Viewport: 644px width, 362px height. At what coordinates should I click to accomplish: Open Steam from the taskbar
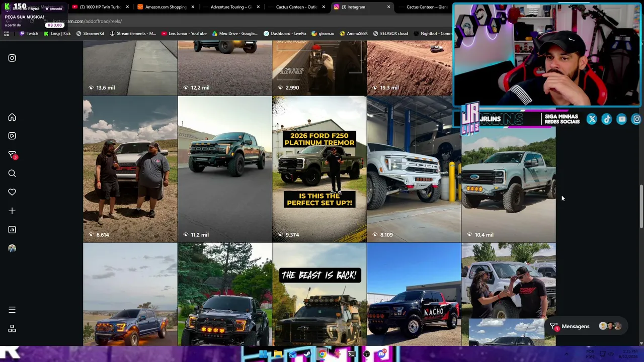pos(307,354)
